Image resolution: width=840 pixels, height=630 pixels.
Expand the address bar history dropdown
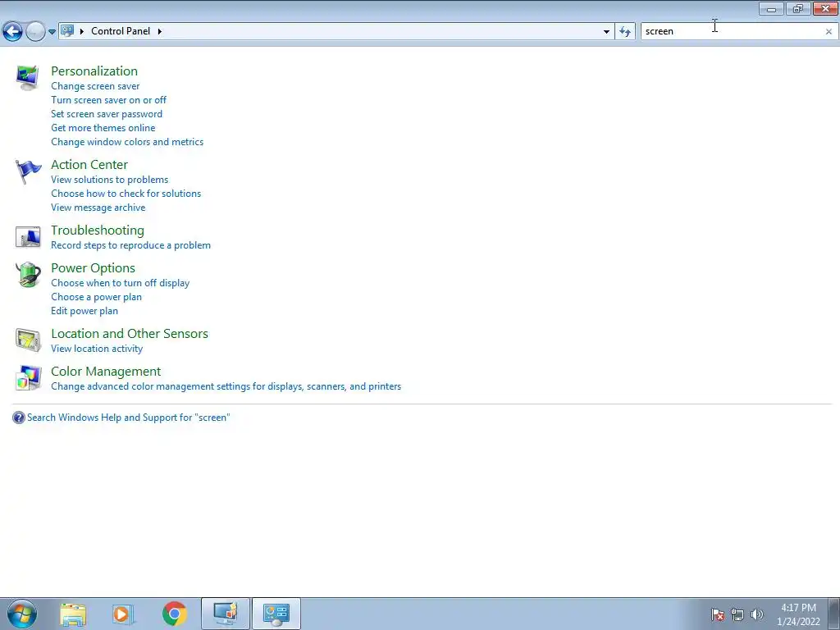[606, 32]
